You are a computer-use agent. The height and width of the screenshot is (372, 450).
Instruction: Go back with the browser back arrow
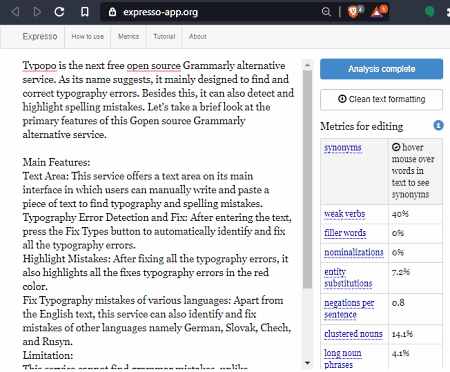tap(15, 12)
